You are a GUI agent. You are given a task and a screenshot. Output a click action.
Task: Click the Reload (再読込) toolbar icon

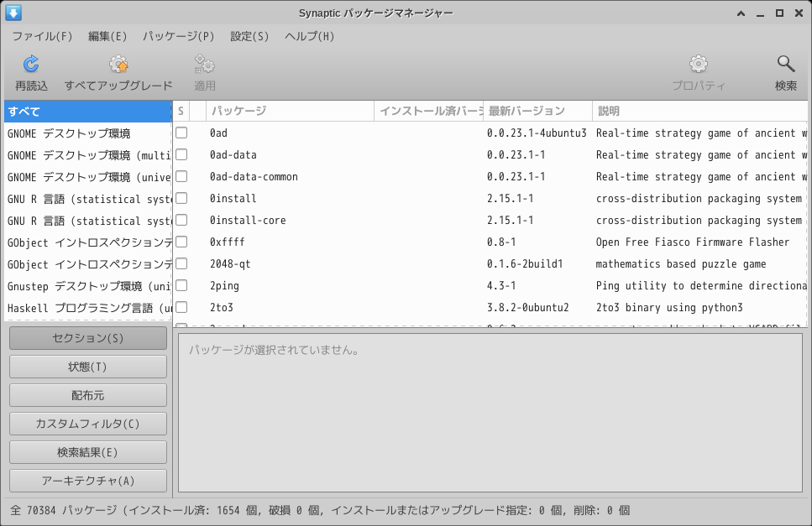pos(31,64)
